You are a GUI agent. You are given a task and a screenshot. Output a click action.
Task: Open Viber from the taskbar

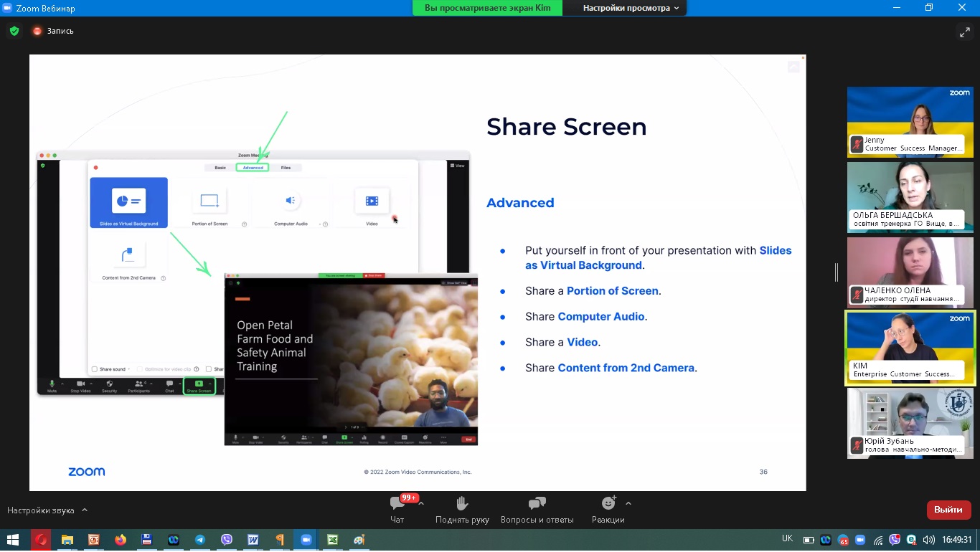(227, 540)
